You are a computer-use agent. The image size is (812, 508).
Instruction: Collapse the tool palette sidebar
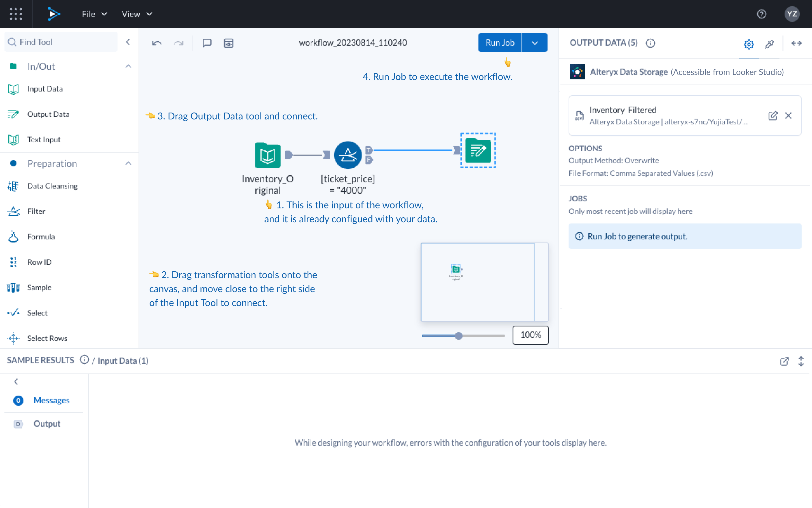[128, 42]
